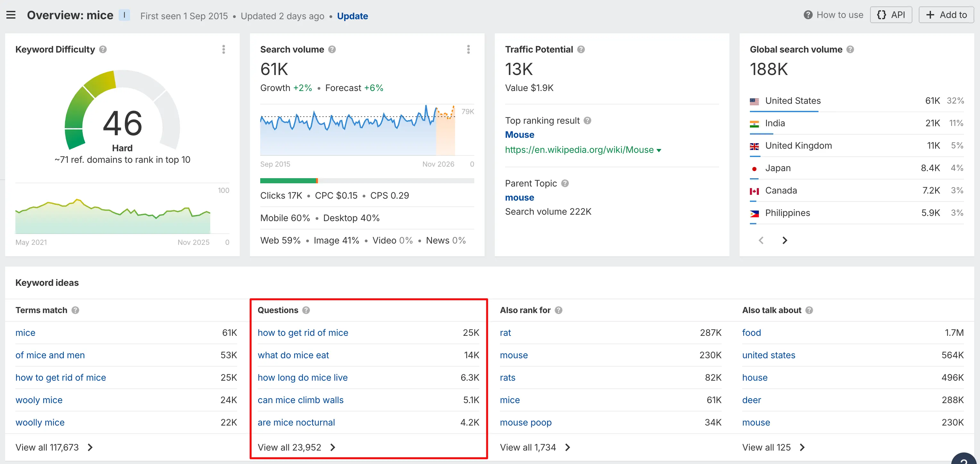
Task: Open 'how to get rid of mice' in Terms match
Action: click(x=61, y=378)
